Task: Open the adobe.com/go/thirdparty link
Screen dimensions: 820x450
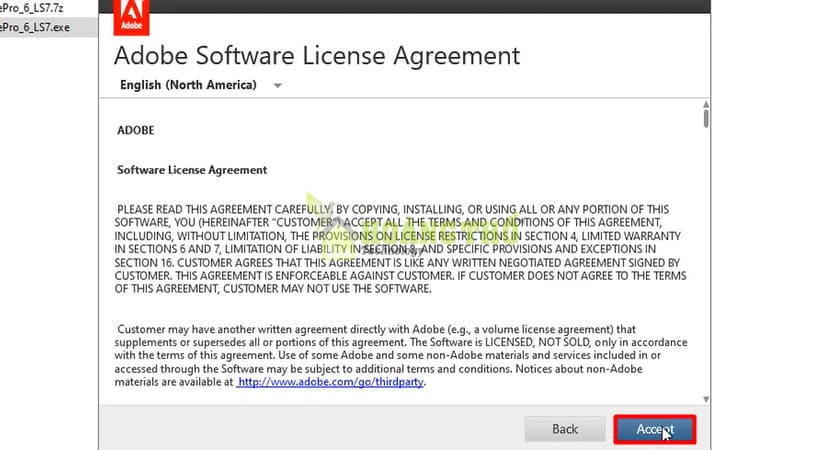Action: point(331,381)
